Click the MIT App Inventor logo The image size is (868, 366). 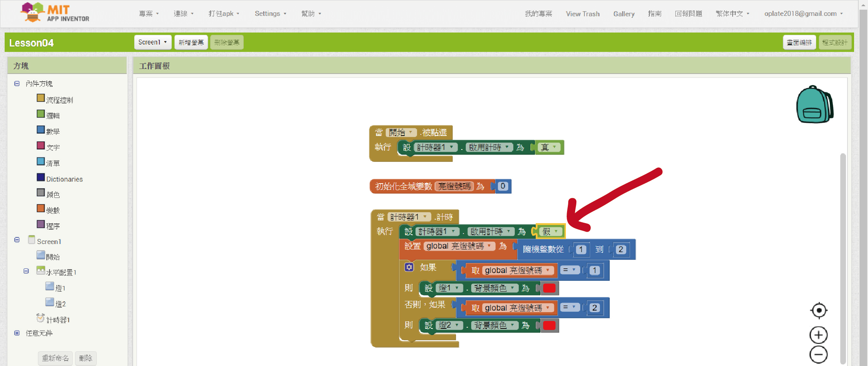pyautogui.click(x=55, y=13)
